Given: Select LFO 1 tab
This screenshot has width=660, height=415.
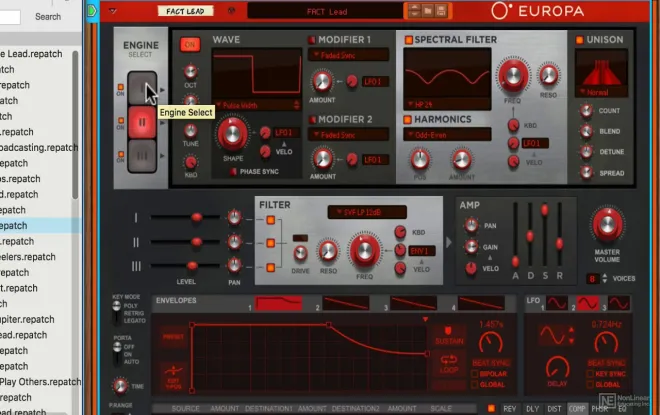Looking at the screenshot, I should click(x=556, y=303).
